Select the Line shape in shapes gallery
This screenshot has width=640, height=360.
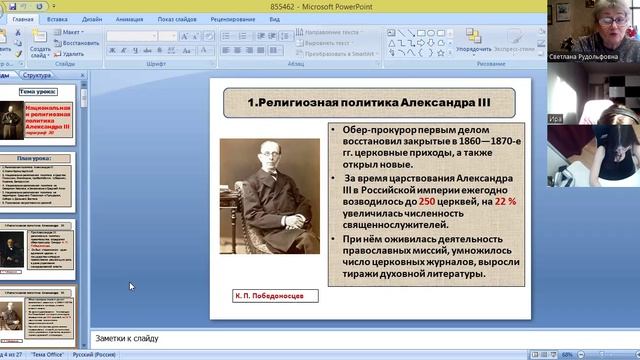tap(401, 33)
